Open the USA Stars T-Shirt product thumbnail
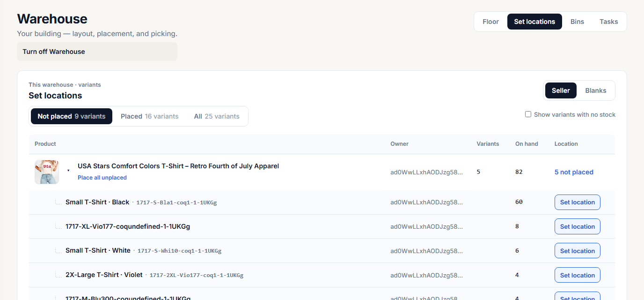 click(47, 172)
